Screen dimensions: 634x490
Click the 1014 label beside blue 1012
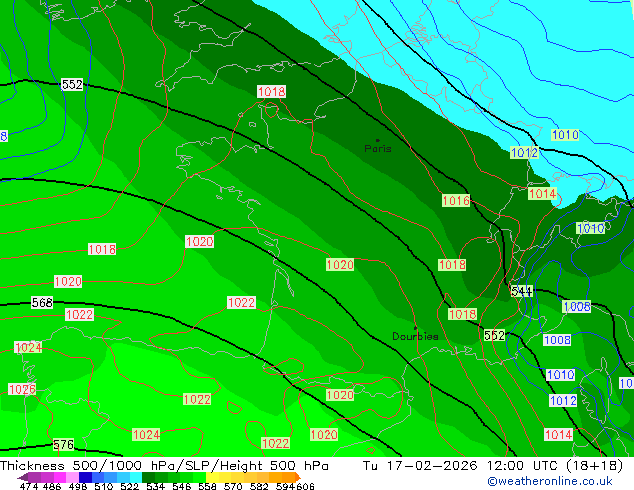tap(543, 193)
